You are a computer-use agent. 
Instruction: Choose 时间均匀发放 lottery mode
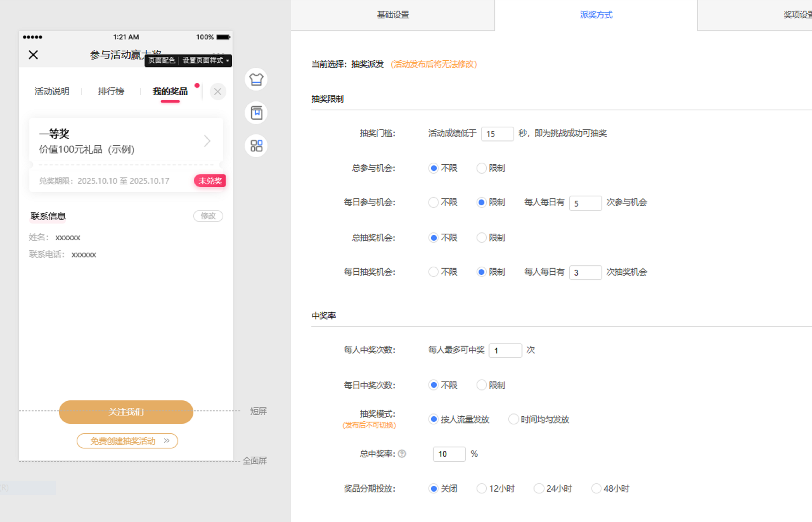(514, 419)
